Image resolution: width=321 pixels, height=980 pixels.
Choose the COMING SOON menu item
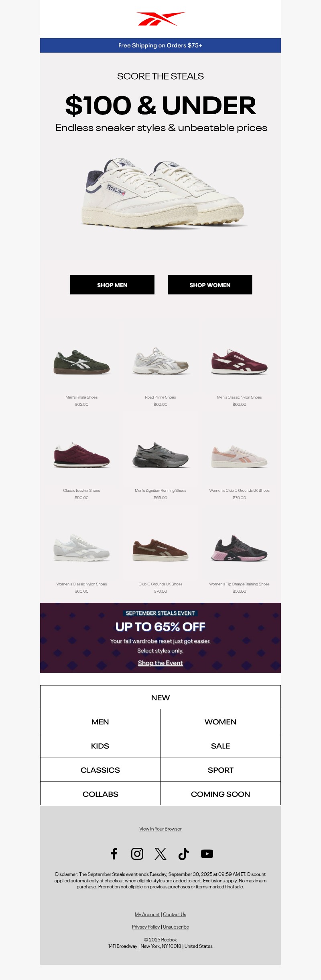(x=221, y=794)
